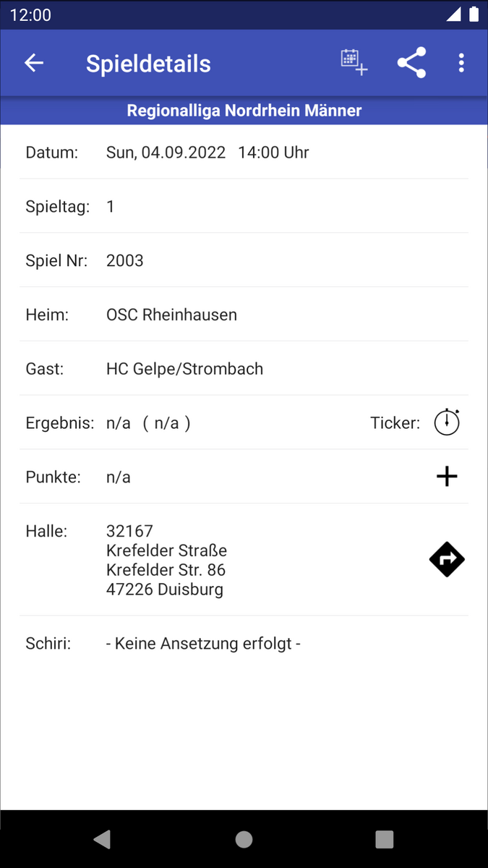This screenshot has height=868, width=488.
Task: Tap the Spieldetails title
Action: pos(148,64)
